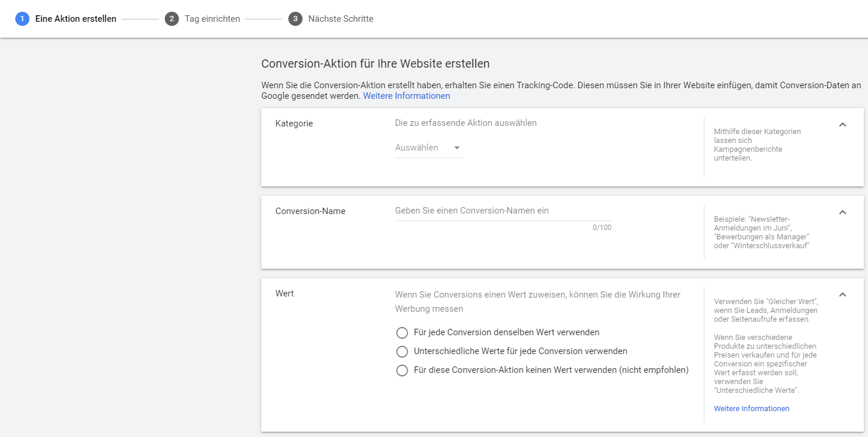Go to 'Tag einrichten' step
Viewport: 868px width, 437px height.
[212, 19]
